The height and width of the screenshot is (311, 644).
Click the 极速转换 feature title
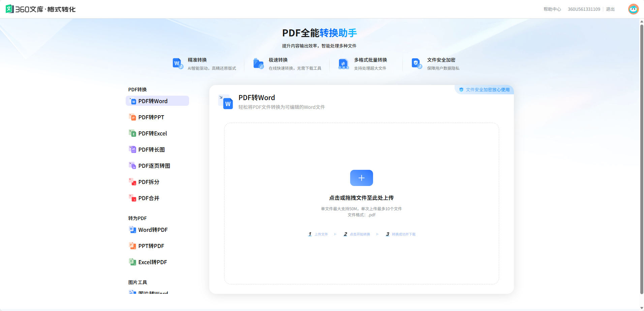(278, 60)
